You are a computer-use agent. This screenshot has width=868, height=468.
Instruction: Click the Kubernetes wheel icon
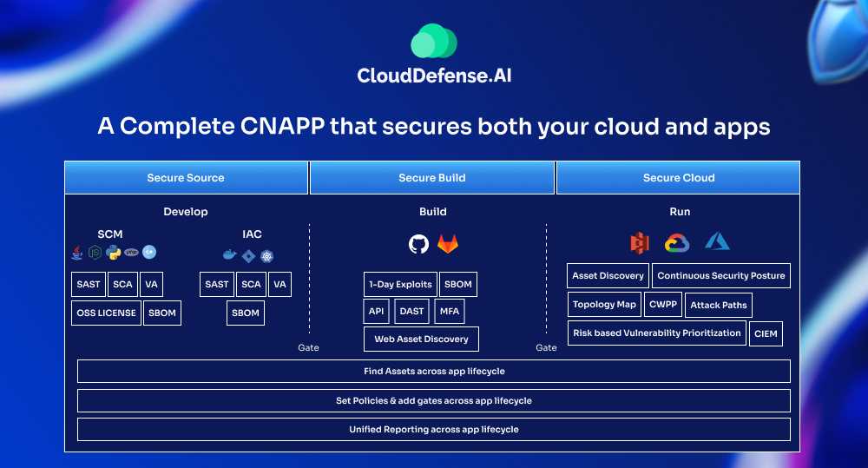[x=266, y=255]
